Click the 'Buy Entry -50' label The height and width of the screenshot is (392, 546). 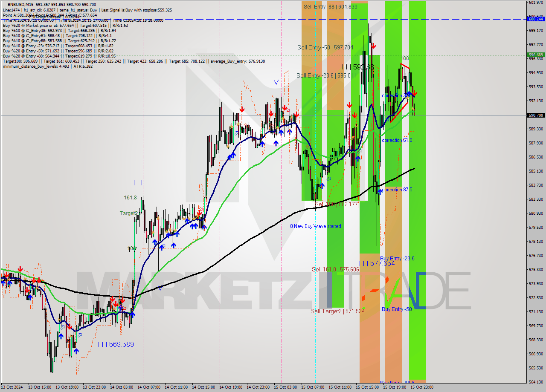(x=397, y=309)
